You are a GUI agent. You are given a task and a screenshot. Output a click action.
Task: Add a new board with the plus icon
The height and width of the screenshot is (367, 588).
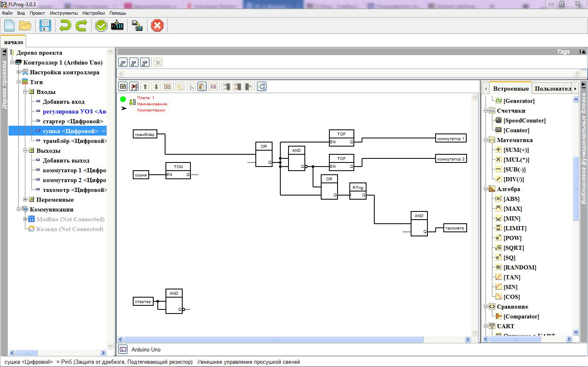[123, 87]
